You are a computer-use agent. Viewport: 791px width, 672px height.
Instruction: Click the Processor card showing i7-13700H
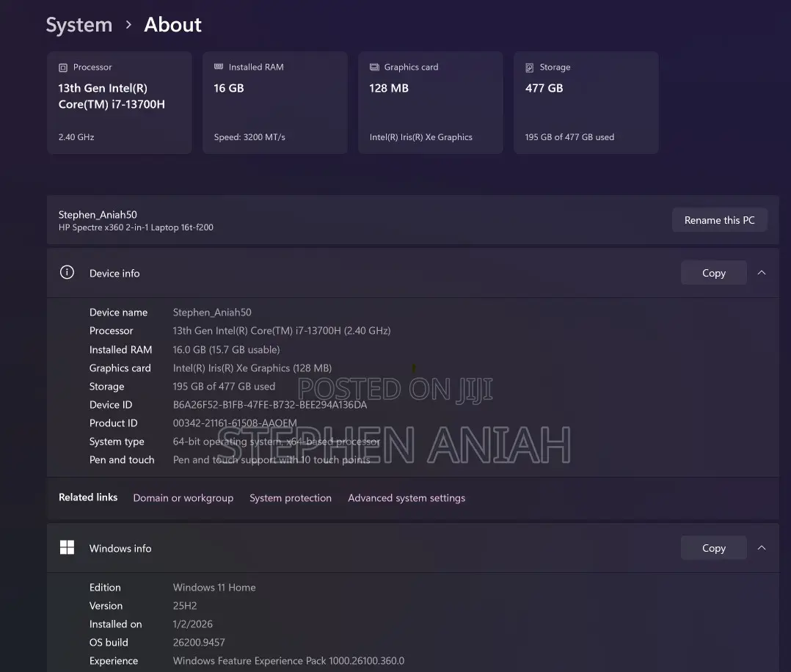120,103
